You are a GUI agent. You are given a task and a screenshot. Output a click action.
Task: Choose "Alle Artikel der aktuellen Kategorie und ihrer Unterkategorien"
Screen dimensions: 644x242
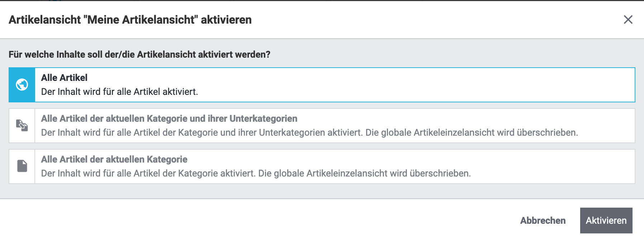[x=169, y=118]
